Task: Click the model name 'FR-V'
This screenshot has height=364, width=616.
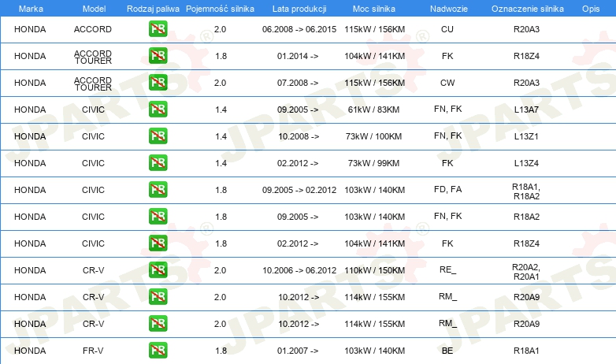Action: point(93,351)
